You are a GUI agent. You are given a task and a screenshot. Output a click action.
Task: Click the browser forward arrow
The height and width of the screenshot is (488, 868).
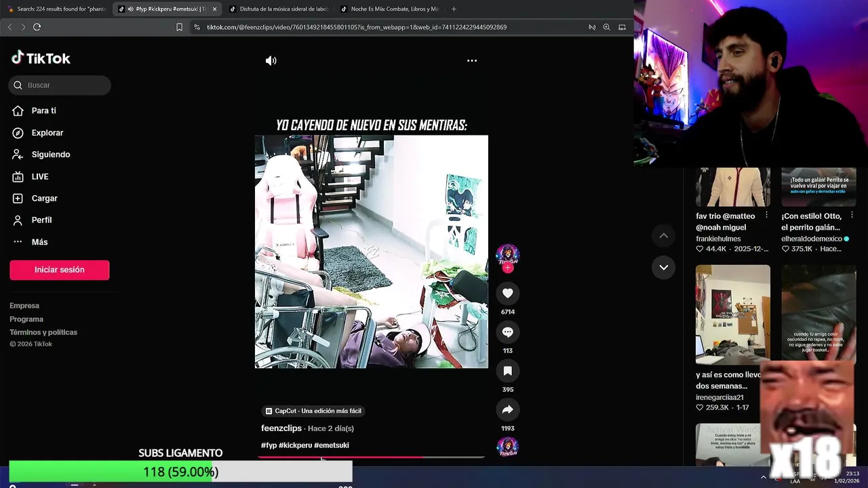23,27
